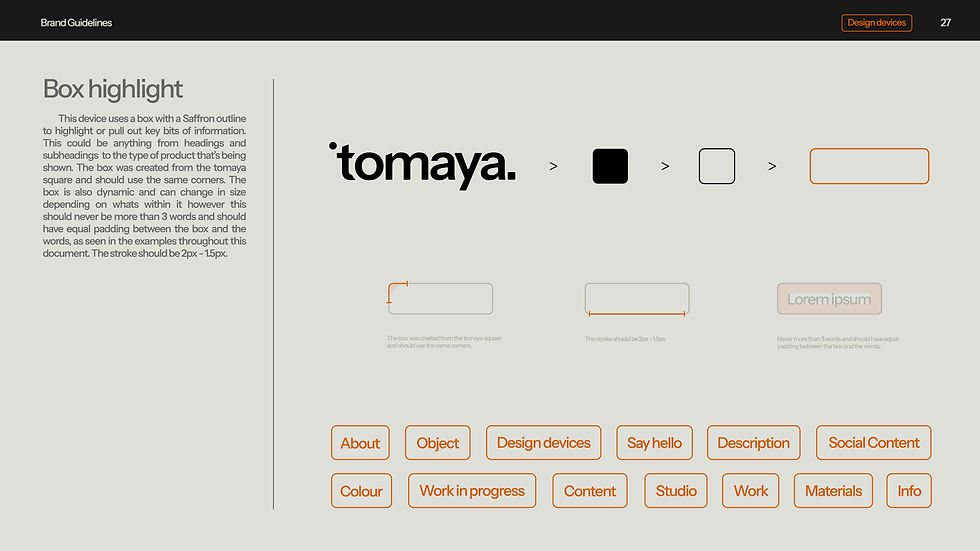The image size is (980, 551).
Task: Click the Box highlight description paragraph
Action: click(x=144, y=186)
